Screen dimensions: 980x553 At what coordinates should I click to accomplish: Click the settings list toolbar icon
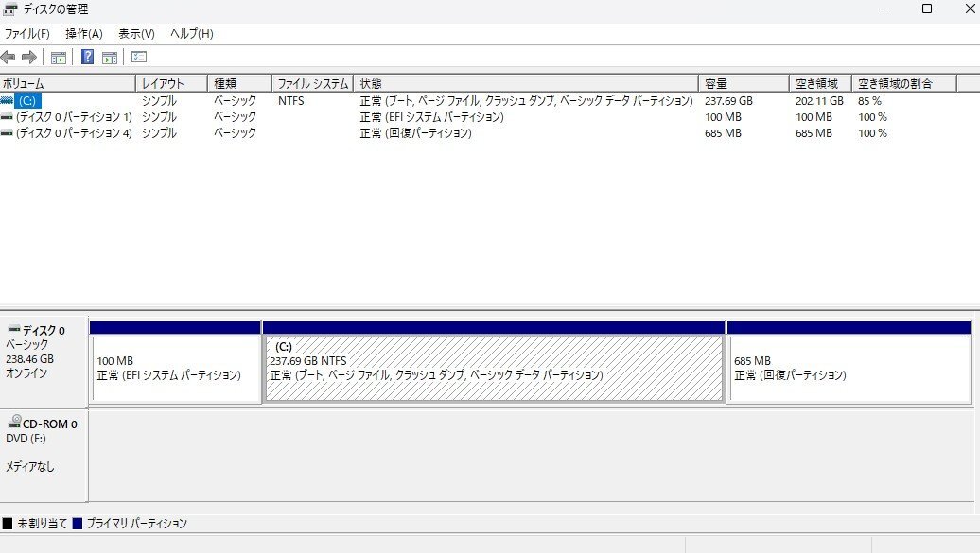[x=139, y=57]
